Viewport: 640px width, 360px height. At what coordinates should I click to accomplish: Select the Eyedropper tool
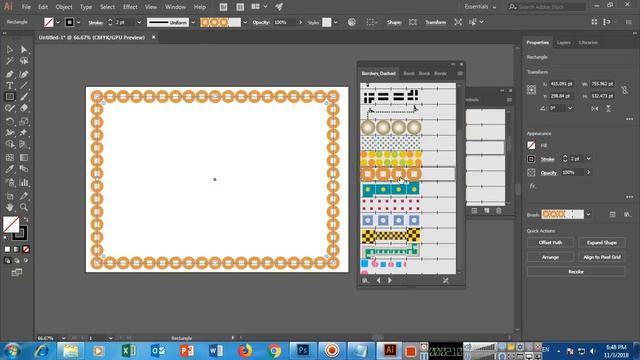tap(10, 169)
